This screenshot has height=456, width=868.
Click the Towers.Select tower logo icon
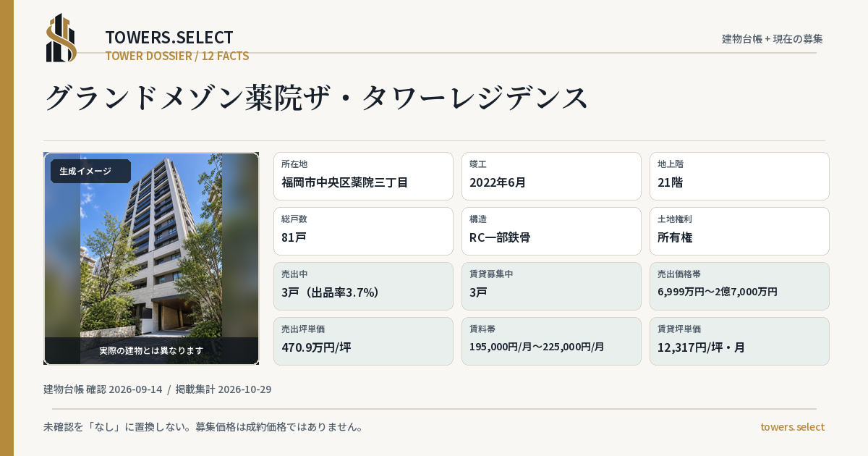(61, 38)
